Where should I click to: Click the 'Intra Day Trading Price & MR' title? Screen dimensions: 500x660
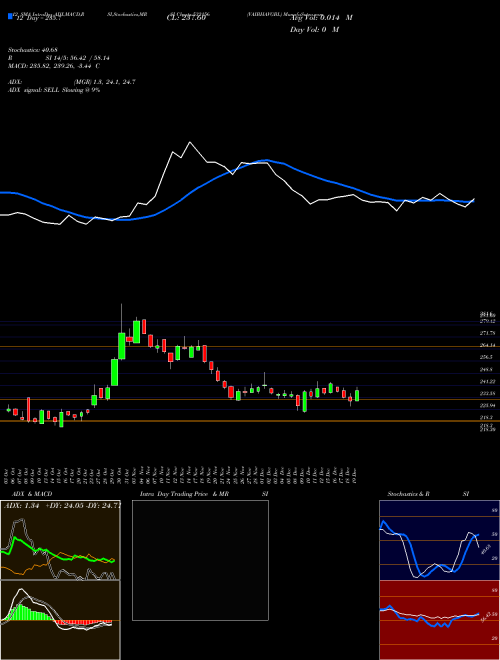coord(184,494)
